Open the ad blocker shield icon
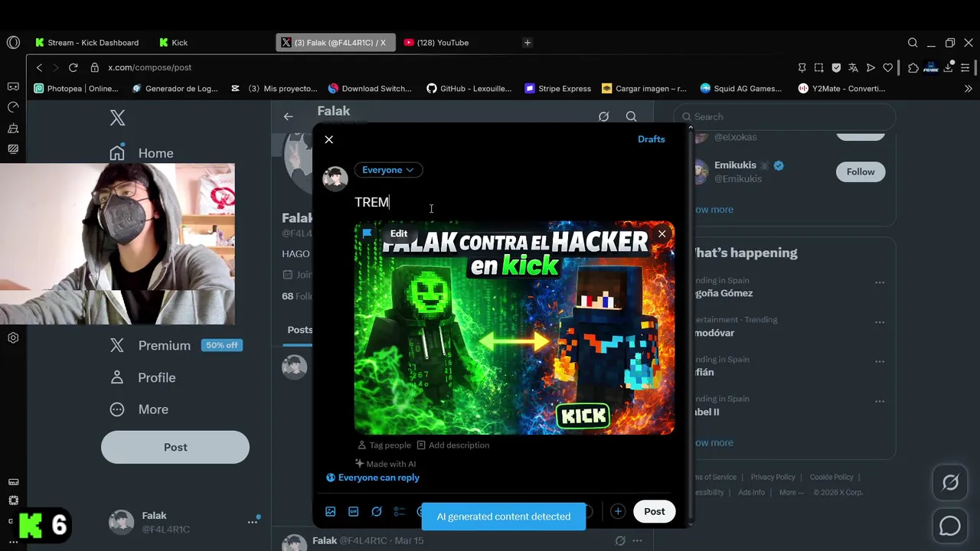The height and width of the screenshot is (551, 980). tap(836, 67)
